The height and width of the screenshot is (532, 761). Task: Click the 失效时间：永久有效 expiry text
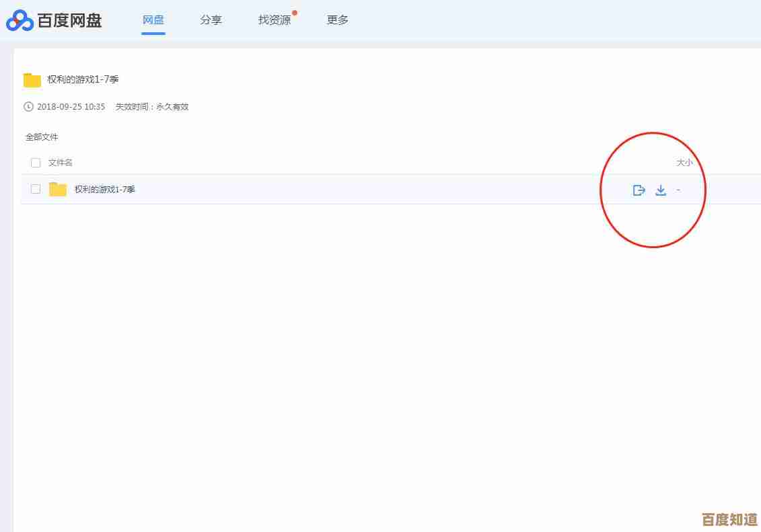coord(152,106)
